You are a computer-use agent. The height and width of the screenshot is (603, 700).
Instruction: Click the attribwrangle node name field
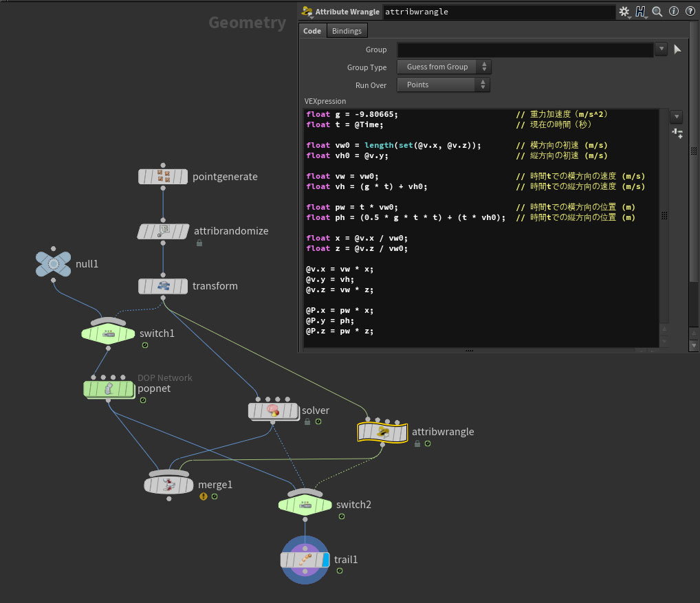pos(499,12)
